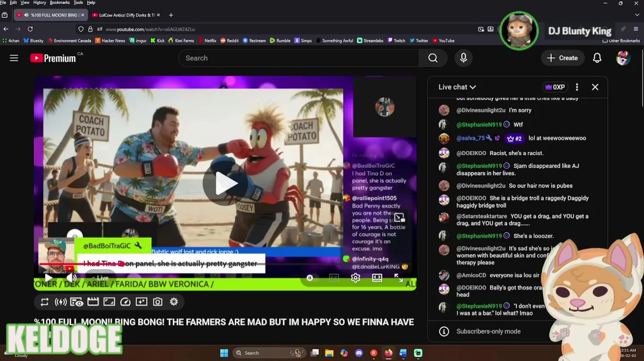644x361 pixels.
Task: Toggle closed captions CC button
Action: click(334, 278)
